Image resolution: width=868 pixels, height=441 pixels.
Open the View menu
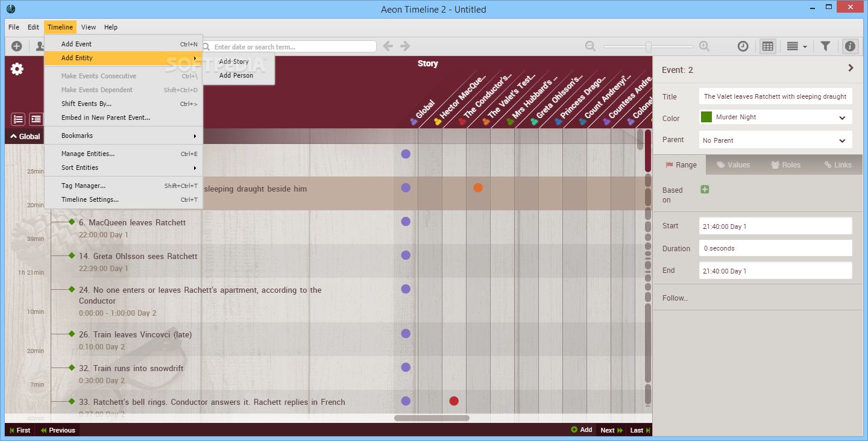pyautogui.click(x=89, y=27)
